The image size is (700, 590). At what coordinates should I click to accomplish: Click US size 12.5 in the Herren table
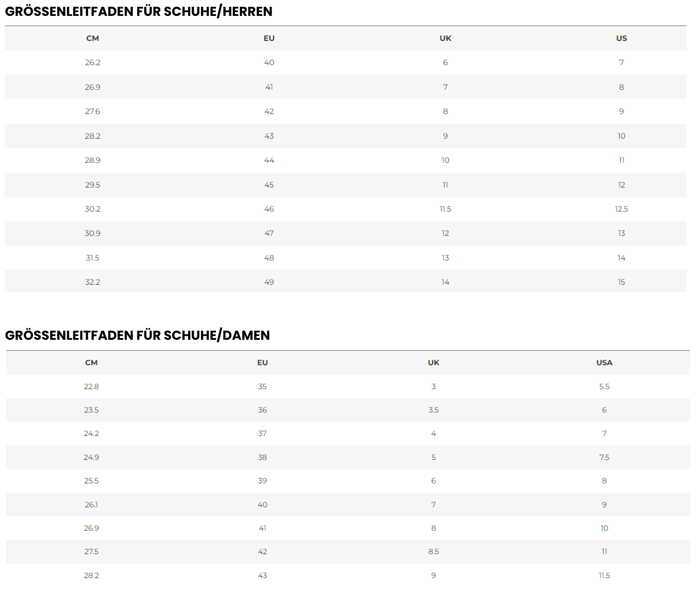tap(621, 209)
